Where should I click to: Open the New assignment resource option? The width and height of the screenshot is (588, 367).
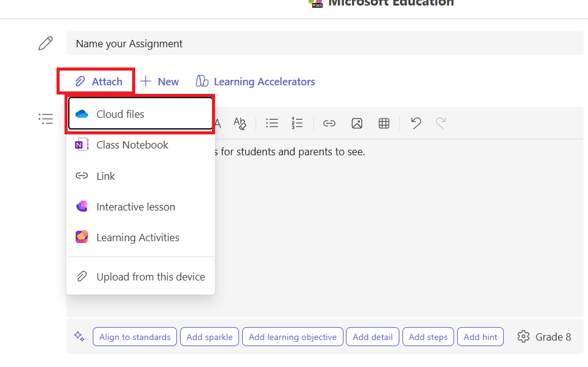click(159, 82)
